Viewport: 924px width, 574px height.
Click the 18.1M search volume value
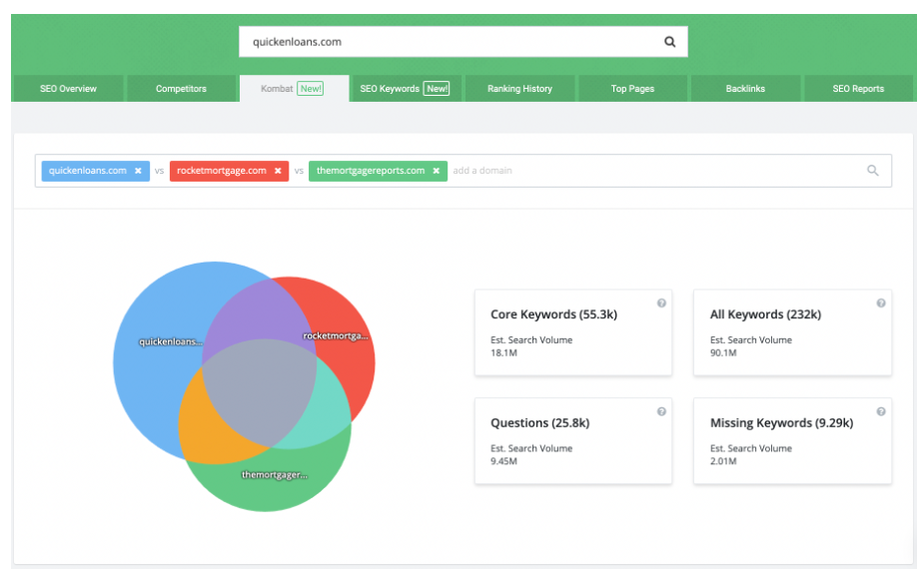[x=503, y=352]
